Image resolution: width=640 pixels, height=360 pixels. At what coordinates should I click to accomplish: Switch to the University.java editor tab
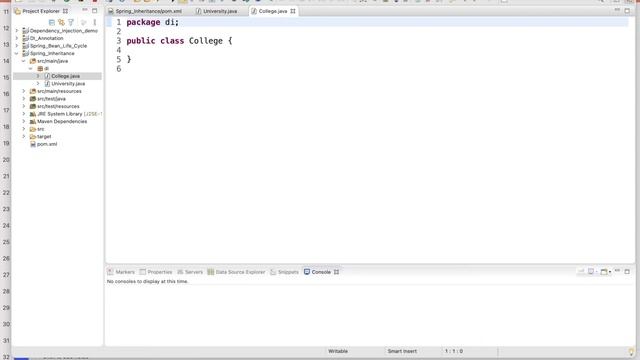(x=217, y=11)
